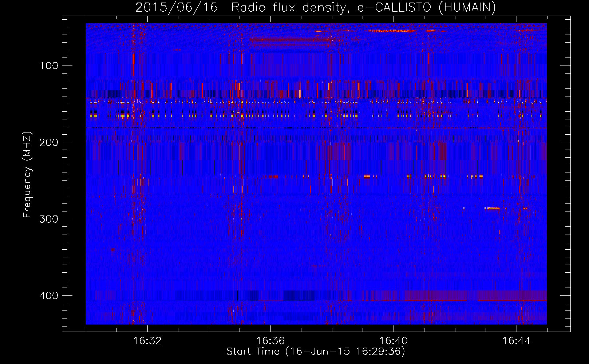Click the plot title text e-CALLISTO (HUMAIN)
The height and width of the screenshot is (364, 589).
point(426,8)
